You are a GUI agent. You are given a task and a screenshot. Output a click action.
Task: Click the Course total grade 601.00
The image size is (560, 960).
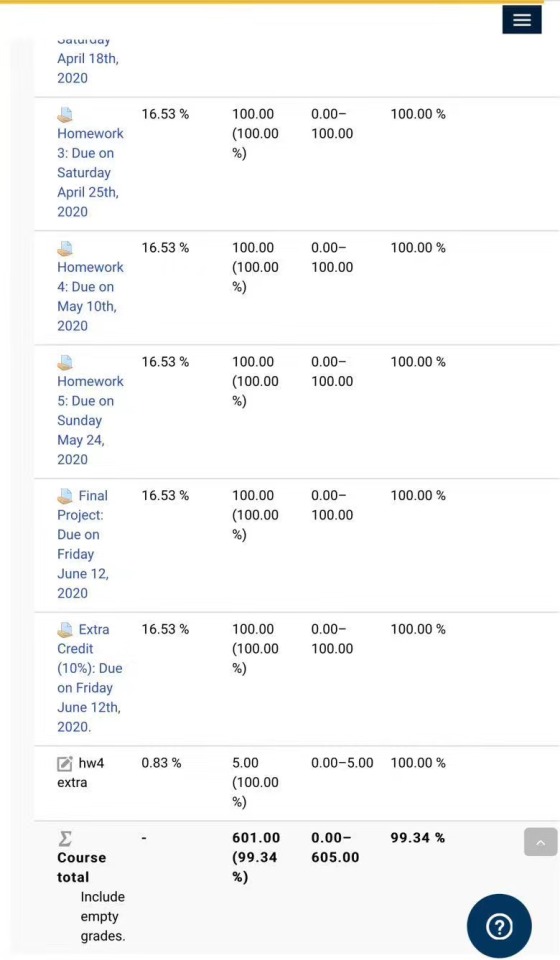(256, 838)
